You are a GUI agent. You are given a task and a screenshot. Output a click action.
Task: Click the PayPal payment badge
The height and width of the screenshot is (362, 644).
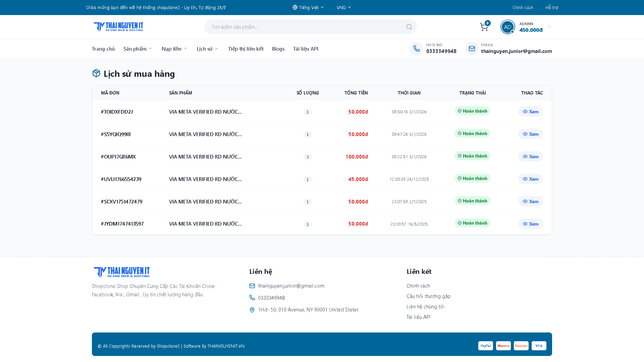click(485, 346)
